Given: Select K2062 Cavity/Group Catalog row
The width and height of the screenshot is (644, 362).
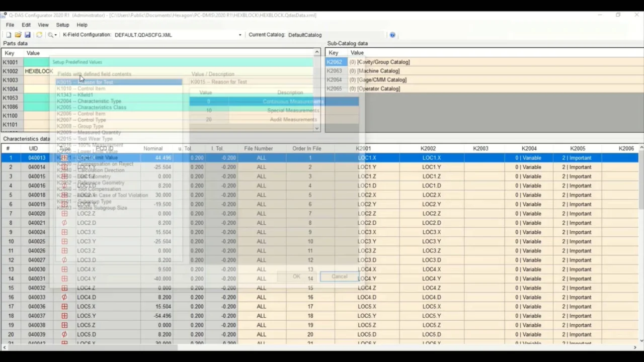Looking at the screenshot, I should coord(484,62).
